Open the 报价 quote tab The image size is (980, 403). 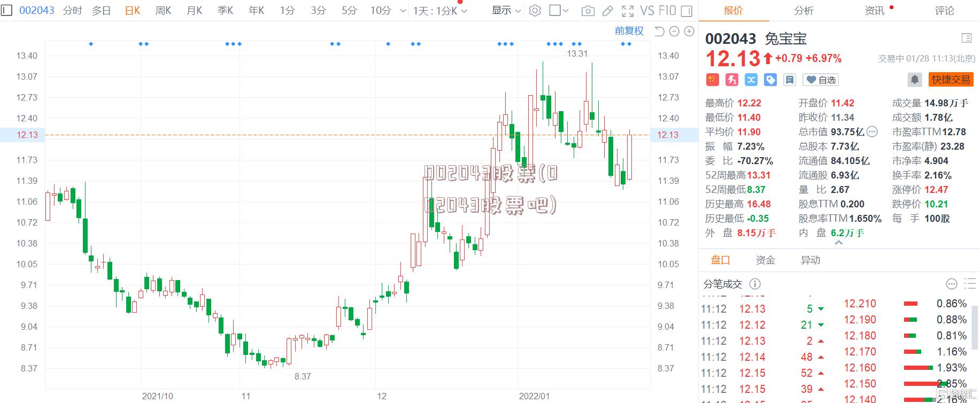(733, 10)
